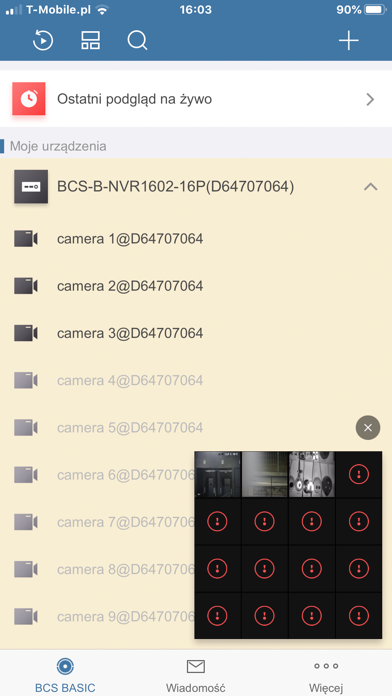
Task: Close the floating preview grid
Action: pyautogui.click(x=368, y=428)
